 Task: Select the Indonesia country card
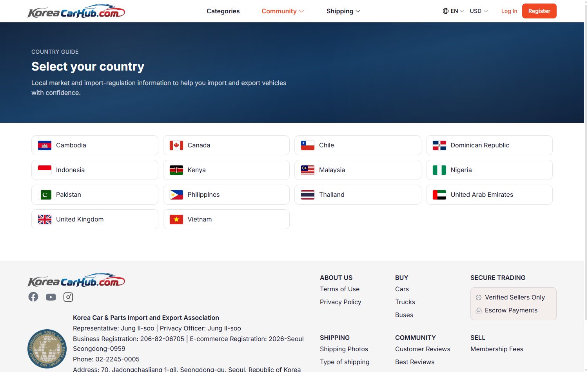tap(95, 170)
